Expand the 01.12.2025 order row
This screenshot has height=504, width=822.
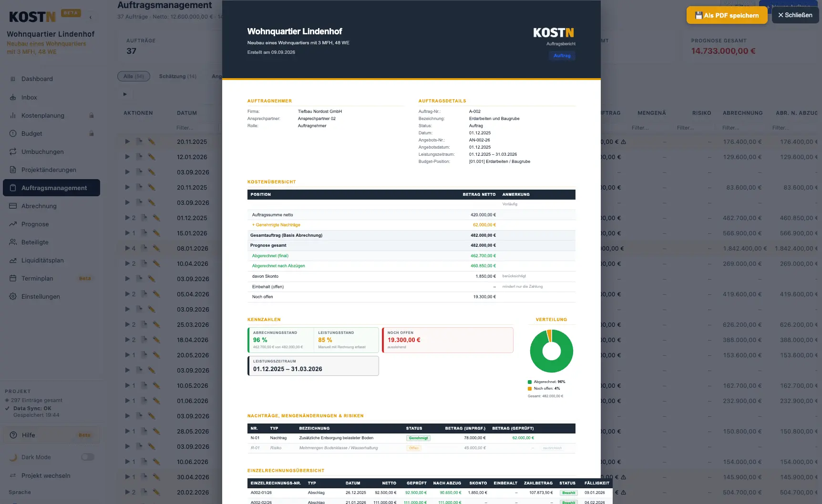point(127,218)
